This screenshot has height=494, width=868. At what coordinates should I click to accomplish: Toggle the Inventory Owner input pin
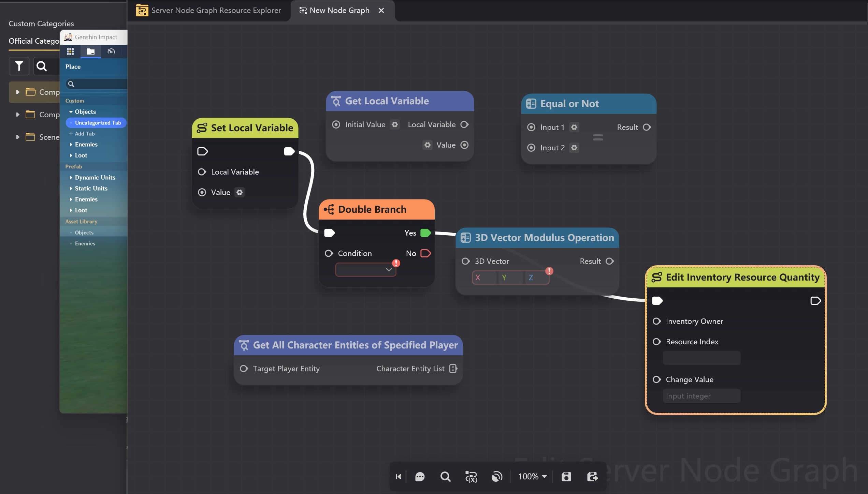coord(656,321)
